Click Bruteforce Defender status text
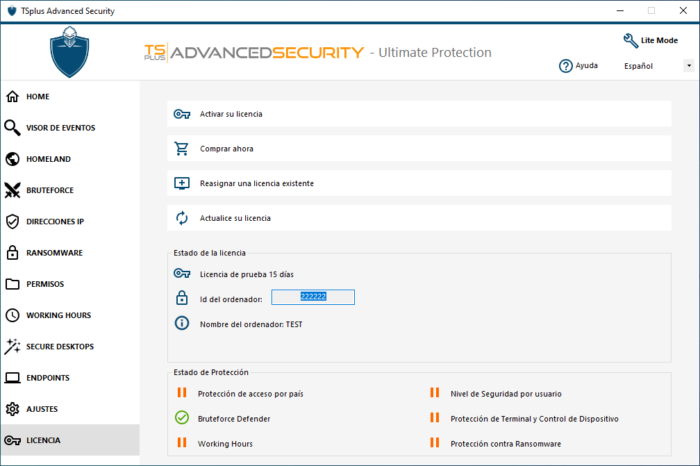Screen dimensions: 700x466 pyautogui.click(x=234, y=419)
